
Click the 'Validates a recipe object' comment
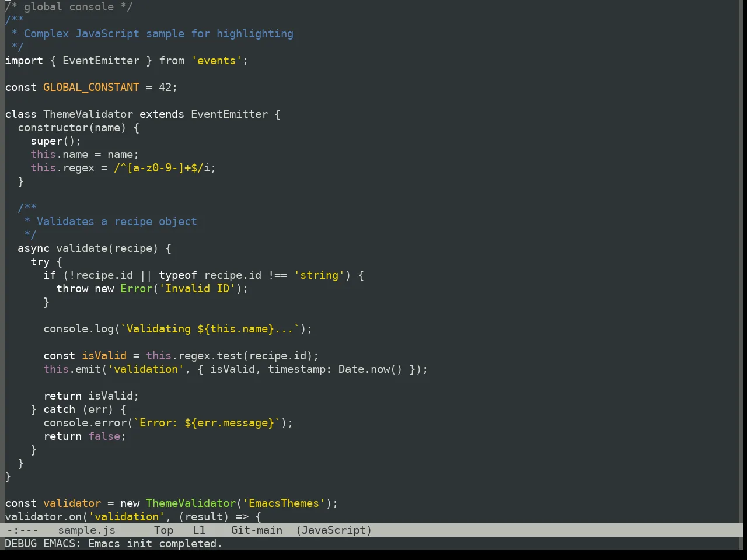coord(117,222)
